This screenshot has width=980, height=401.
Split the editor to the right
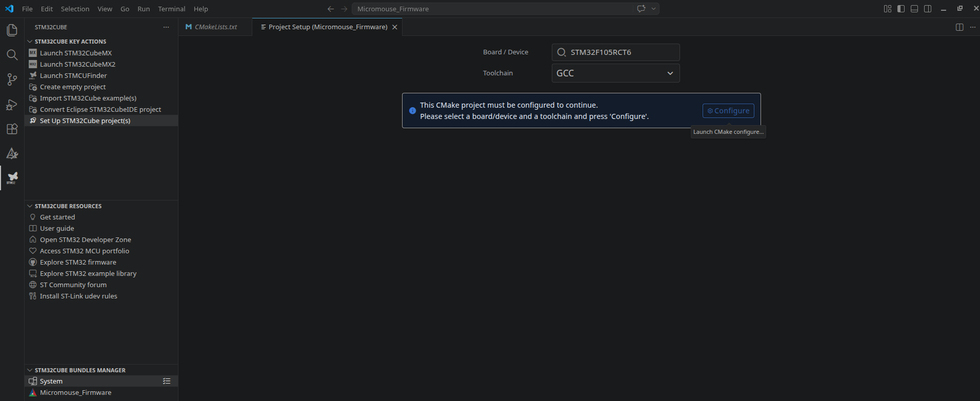pos(959,27)
